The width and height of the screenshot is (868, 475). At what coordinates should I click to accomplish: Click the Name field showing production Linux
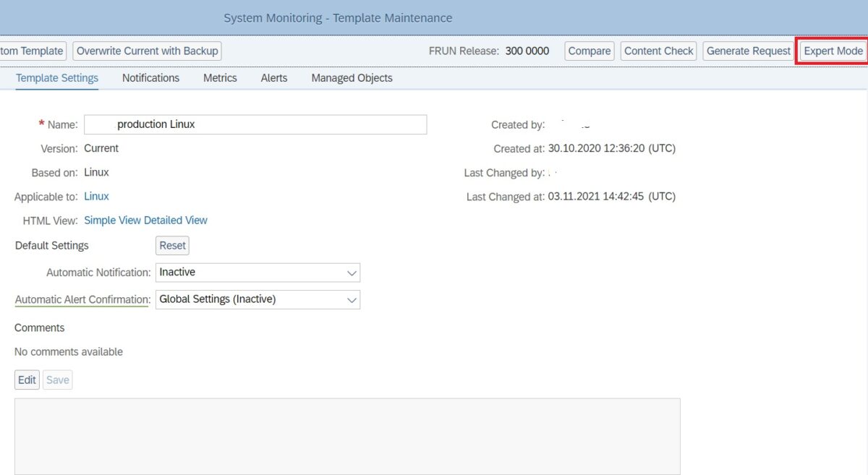point(255,124)
